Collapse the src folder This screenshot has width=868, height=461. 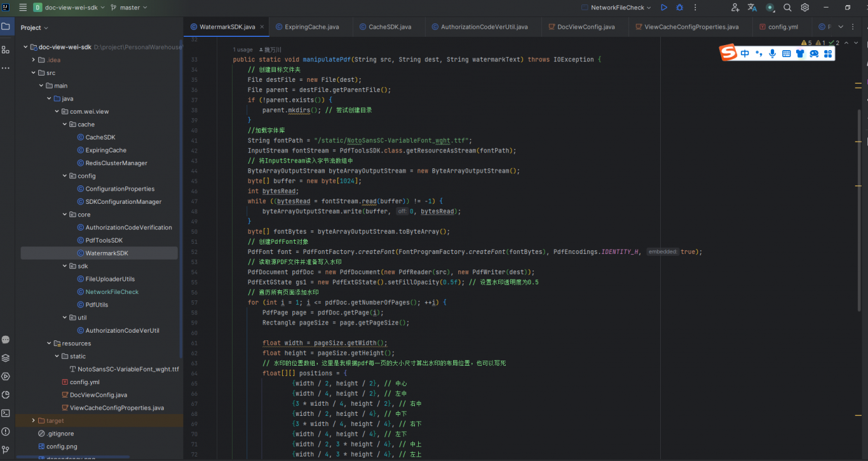click(x=34, y=72)
